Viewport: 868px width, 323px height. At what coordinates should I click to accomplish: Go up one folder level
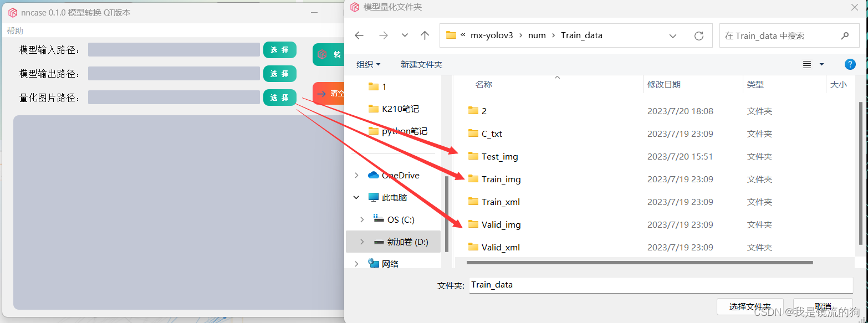[425, 35]
